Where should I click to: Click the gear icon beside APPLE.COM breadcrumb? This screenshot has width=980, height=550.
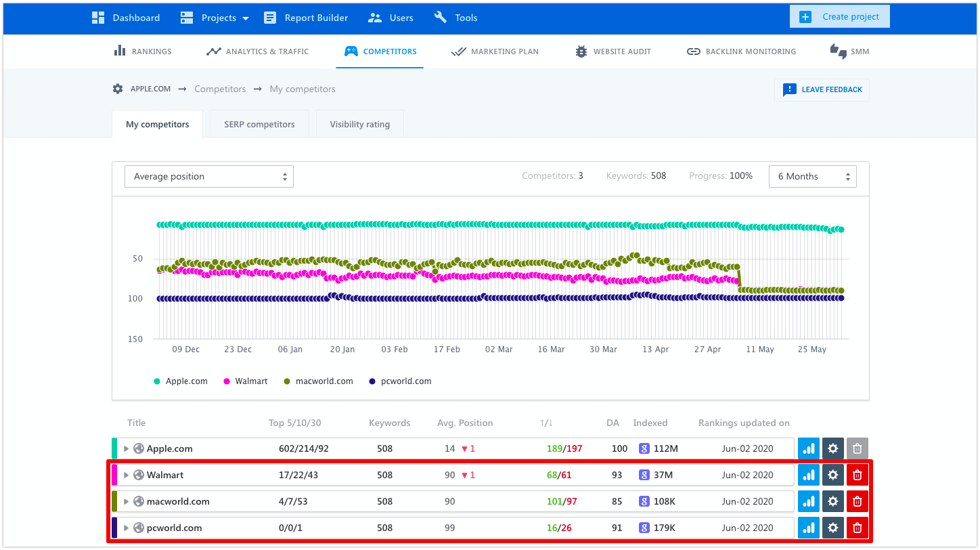tap(118, 89)
